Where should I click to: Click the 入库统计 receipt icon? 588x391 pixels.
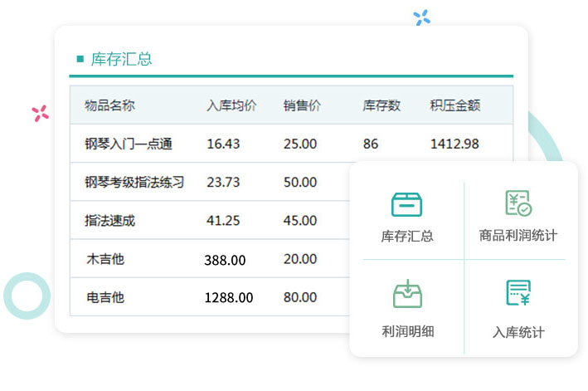(518, 294)
